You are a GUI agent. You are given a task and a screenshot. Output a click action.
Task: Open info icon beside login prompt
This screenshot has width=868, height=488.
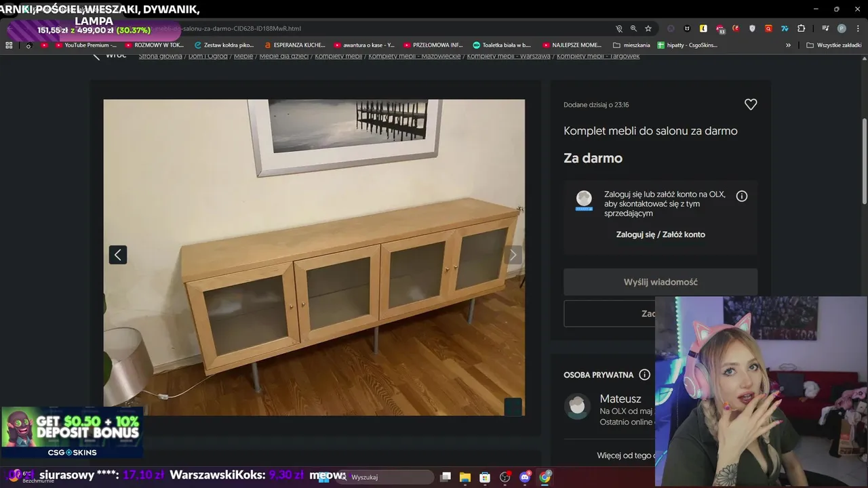pos(742,196)
